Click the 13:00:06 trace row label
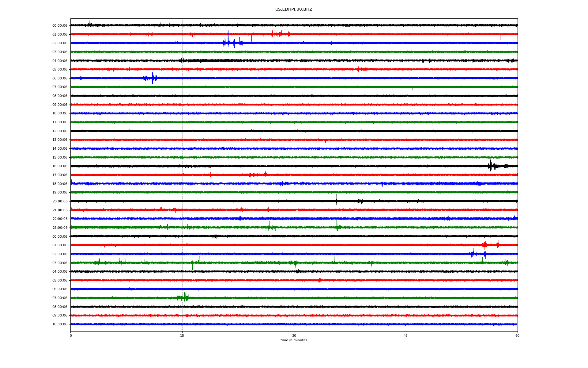588x368 pixels. [x=60, y=140]
